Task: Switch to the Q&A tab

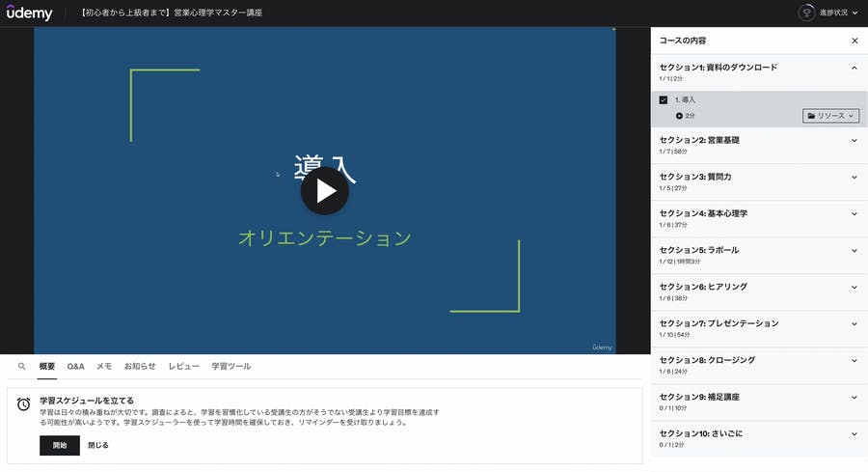Action: tap(75, 367)
